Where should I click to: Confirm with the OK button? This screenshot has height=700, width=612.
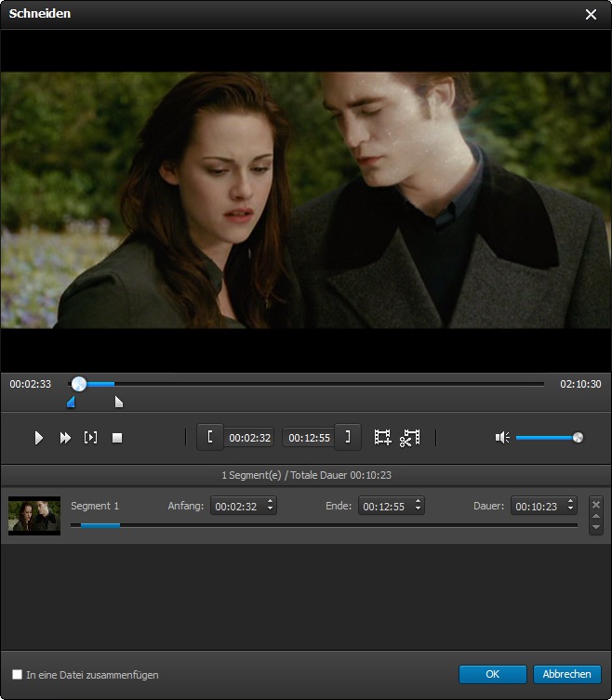492,674
